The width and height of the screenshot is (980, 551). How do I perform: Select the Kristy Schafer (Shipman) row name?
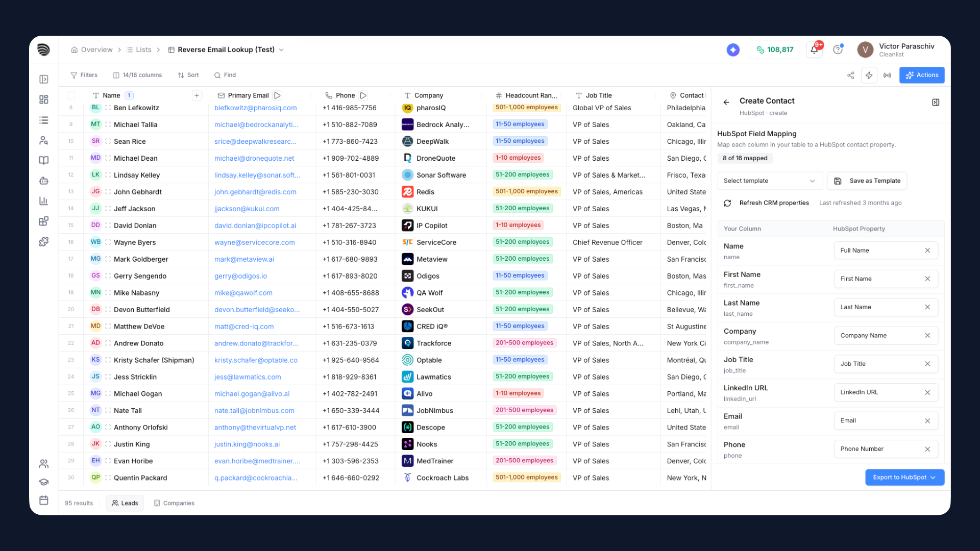pos(154,360)
